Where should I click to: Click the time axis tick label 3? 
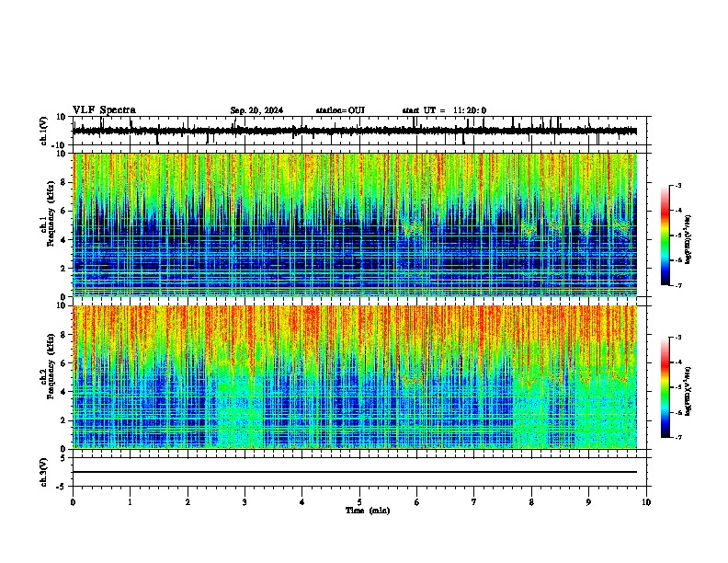click(245, 502)
